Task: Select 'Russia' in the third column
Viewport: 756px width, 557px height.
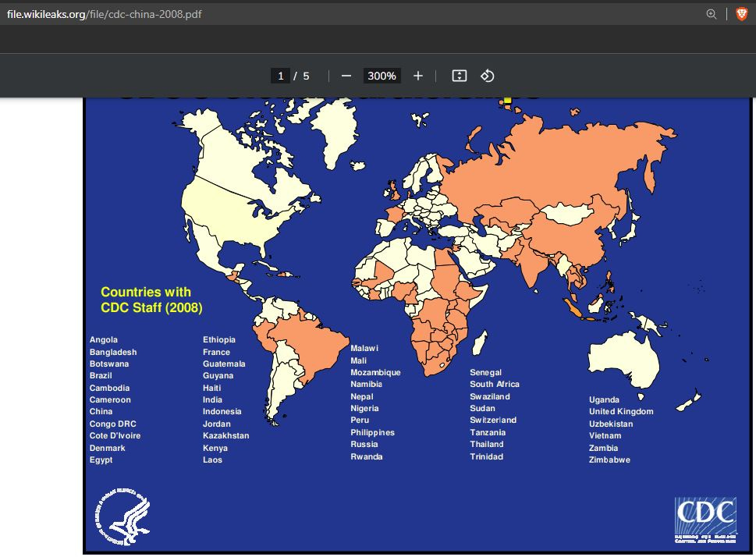Action: click(x=364, y=444)
